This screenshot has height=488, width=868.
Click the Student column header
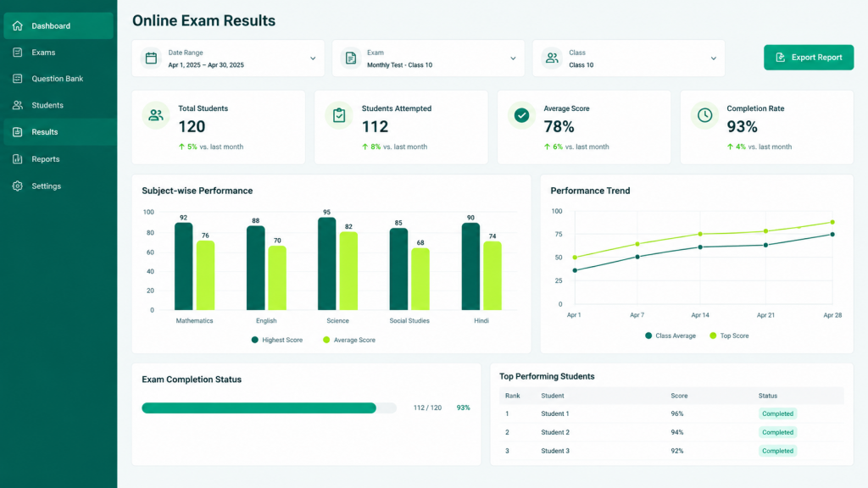click(553, 396)
